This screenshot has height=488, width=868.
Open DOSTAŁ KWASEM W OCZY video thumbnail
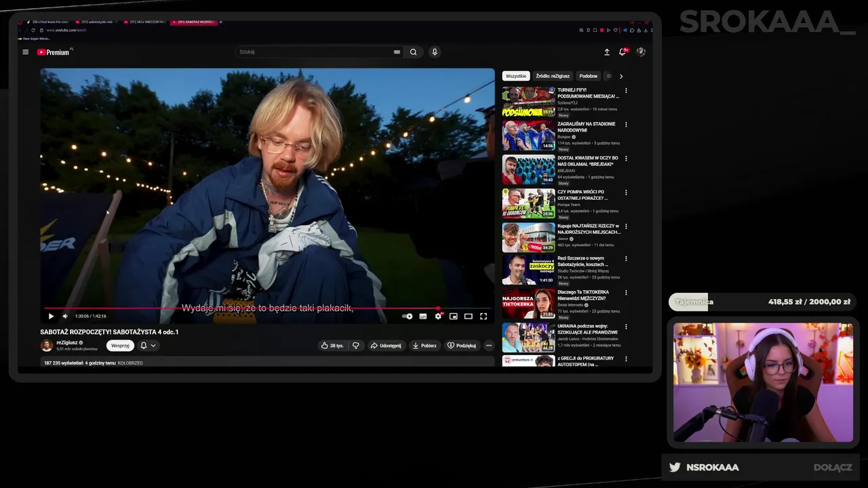point(528,169)
